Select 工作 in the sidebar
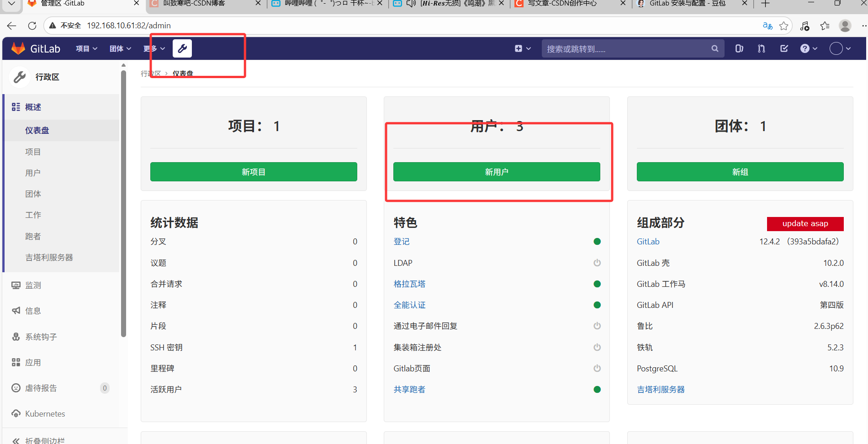 33,215
